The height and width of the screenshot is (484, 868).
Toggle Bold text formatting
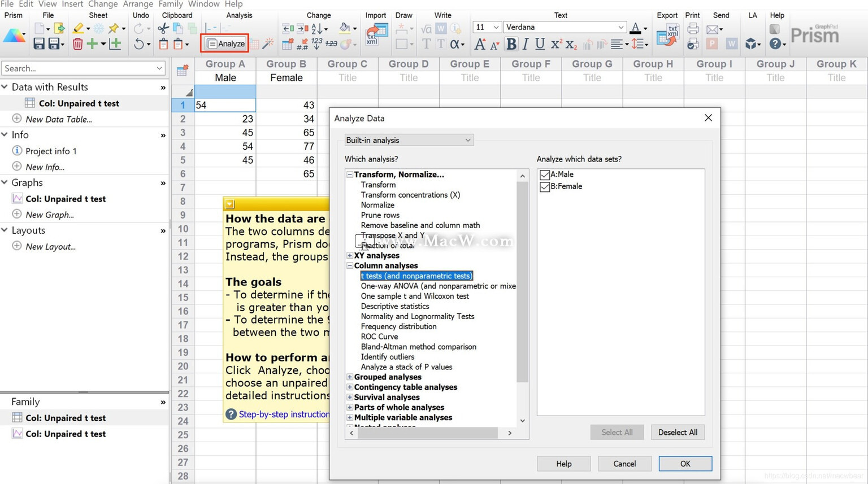(511, 43)
